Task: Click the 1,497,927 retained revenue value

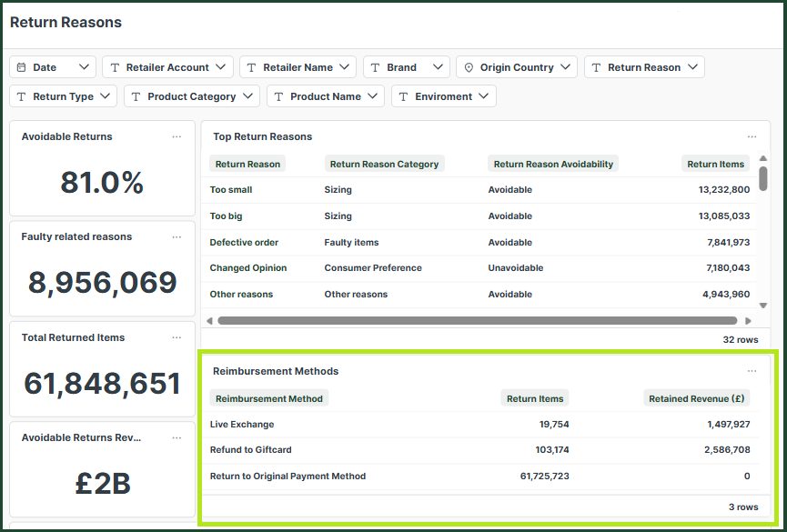Action: 729,424
